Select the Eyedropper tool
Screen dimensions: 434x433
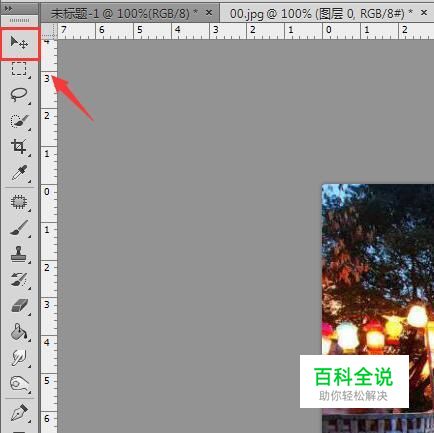point(19,173)
